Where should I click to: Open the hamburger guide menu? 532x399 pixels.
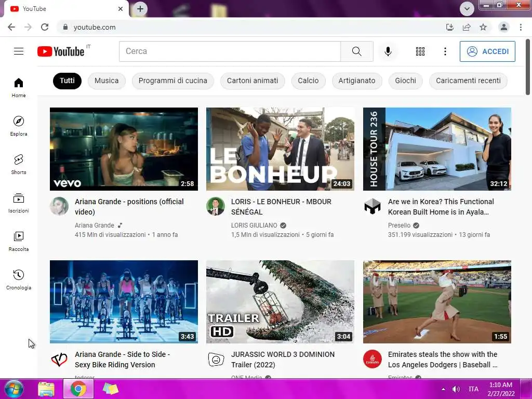[19, 51]
